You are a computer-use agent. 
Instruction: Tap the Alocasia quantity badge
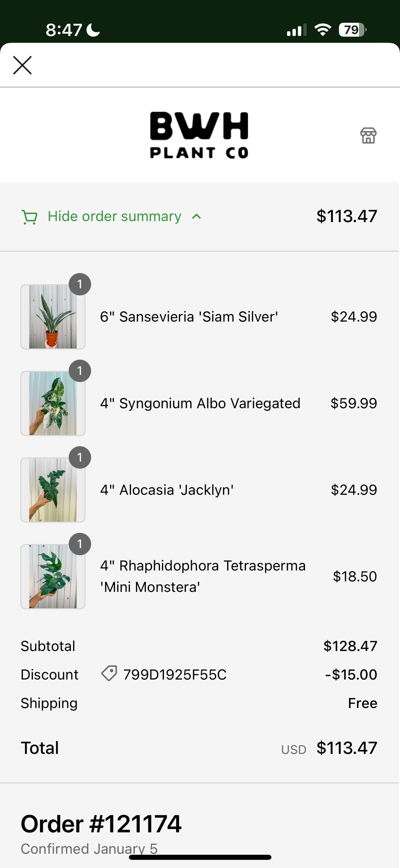point(80,457)
